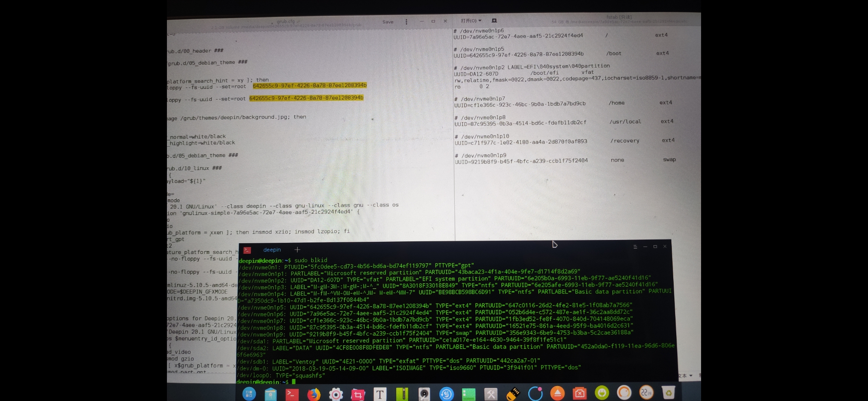Save the grub.cfg file
The height and width of the screenshot is (401, 868).
(x=388, y=22)
